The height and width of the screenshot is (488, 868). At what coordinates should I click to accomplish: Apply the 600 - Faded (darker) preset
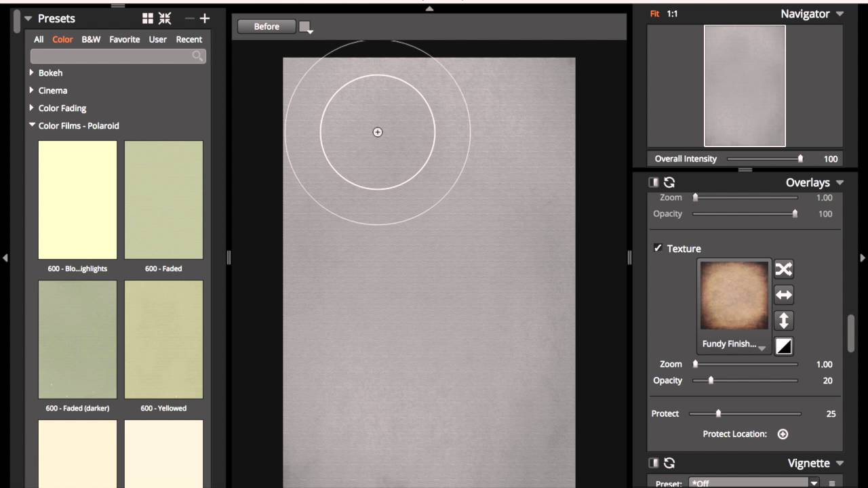click(x=77, y=340)
